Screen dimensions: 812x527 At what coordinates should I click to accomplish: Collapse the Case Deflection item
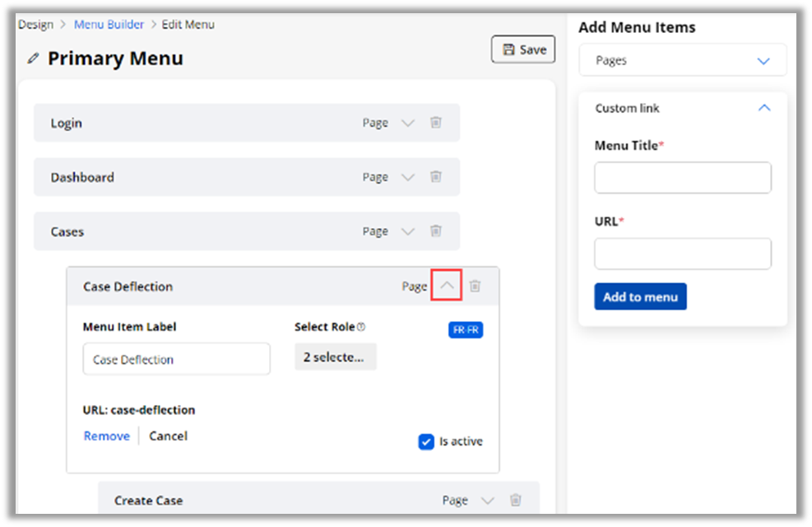click(x=447, y=286)
